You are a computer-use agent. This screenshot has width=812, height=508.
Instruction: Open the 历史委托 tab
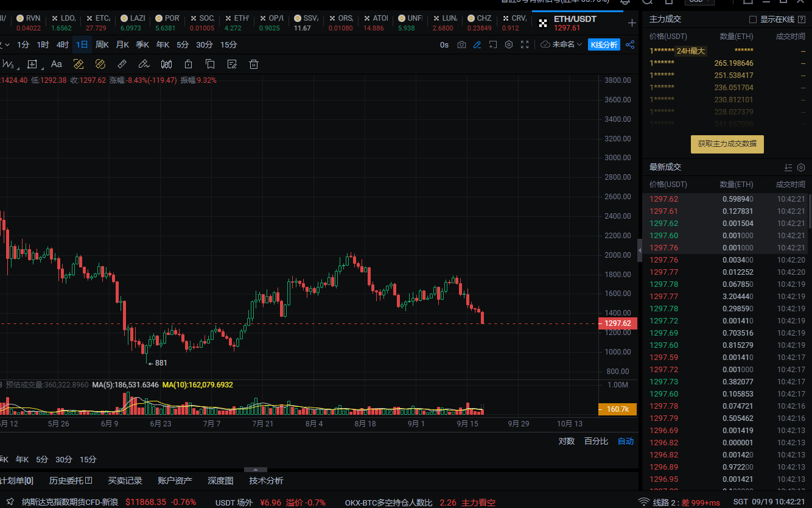[66, 481]
